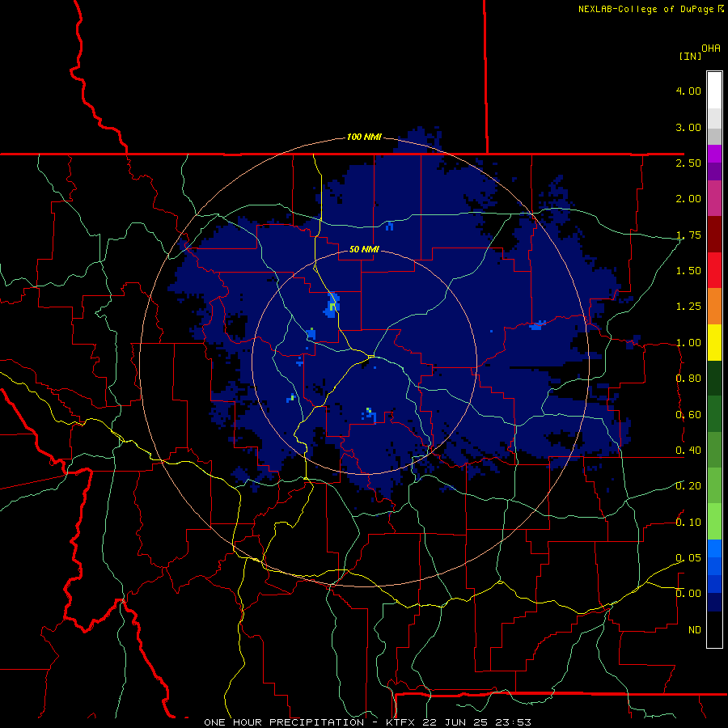Click the OHA product label
Viewport: 728px width, 728px height.
pyautogui.click(x=711, y=49)
